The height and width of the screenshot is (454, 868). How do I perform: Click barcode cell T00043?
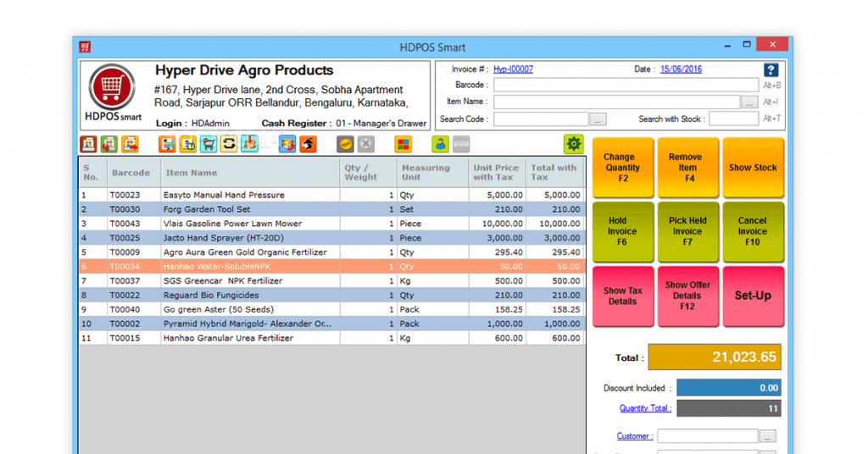[x=133, y=224]
